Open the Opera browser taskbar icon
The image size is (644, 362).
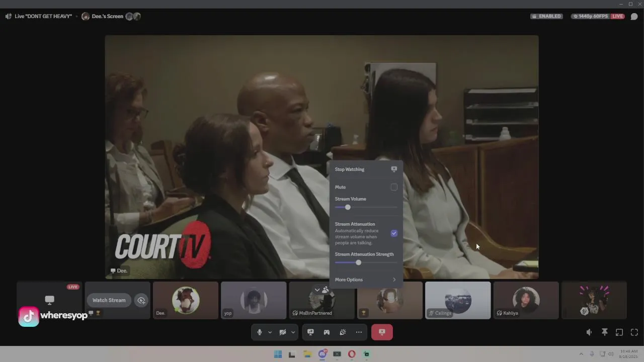click(352, 354)
